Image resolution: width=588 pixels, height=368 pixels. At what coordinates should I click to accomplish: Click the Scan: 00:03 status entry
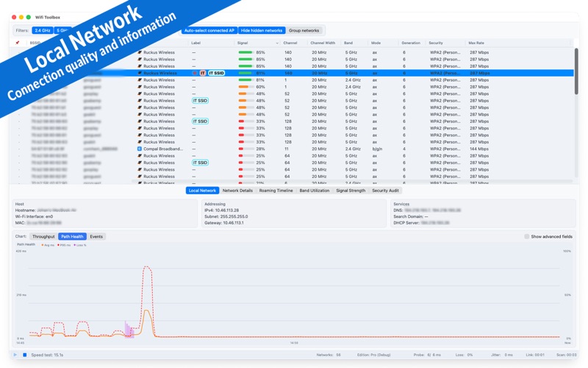click(566, 355)
